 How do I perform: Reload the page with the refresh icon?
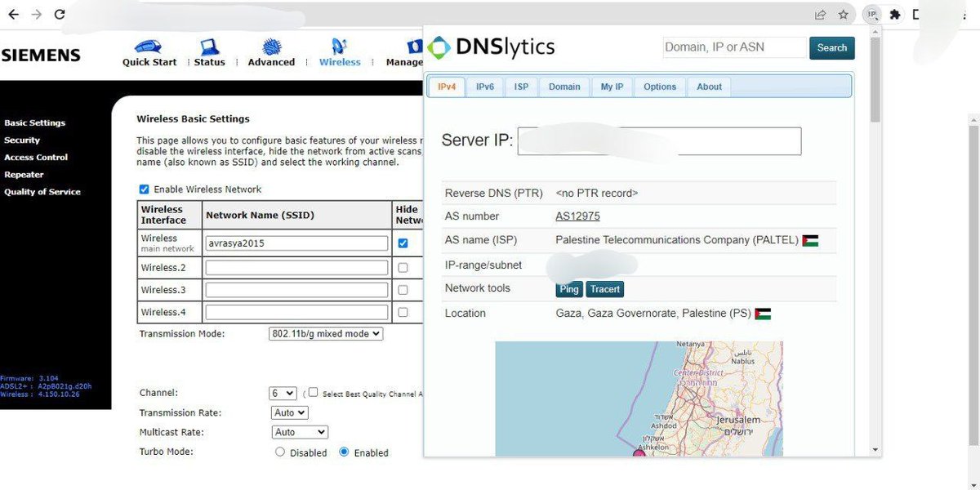click(60, 14)
